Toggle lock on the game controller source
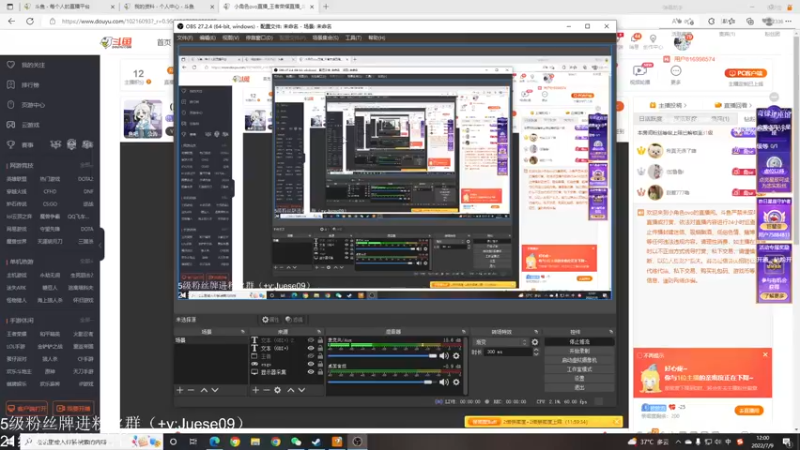The width and height of the screenshot is (800, 450). [x=320, y=364]
